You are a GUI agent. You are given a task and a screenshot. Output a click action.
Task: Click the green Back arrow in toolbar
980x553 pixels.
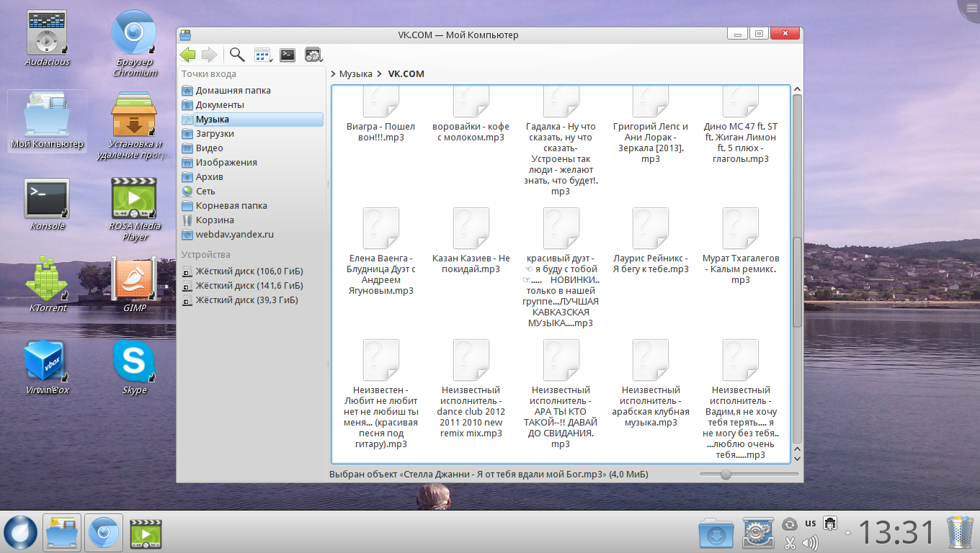(188, 55)
